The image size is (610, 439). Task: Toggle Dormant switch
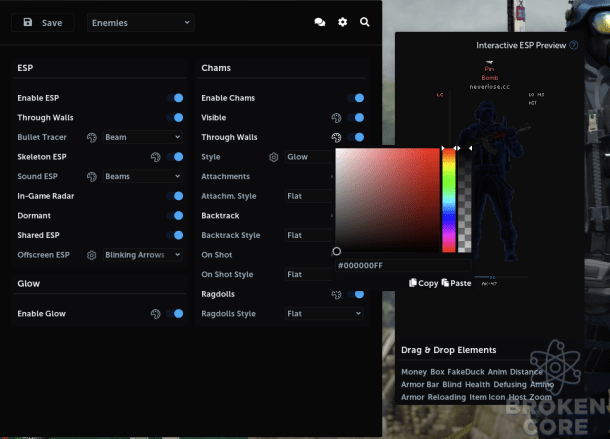tap(175, 216)
